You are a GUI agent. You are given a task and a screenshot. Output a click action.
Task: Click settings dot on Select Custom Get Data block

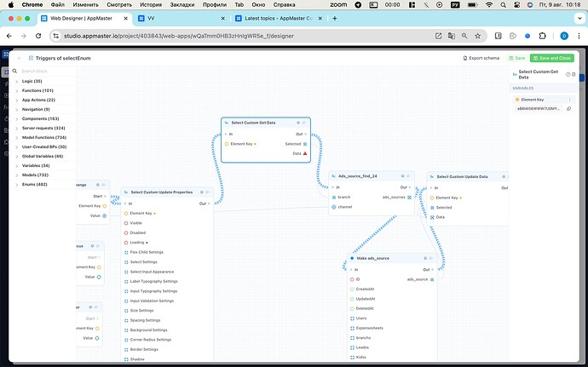[x=298, y=123]
